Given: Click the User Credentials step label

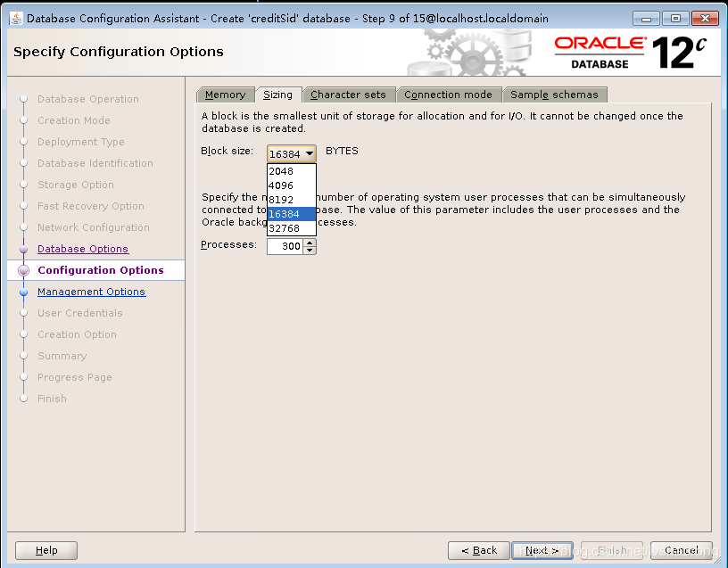Looking at the screenshot, I should [80, 313].
